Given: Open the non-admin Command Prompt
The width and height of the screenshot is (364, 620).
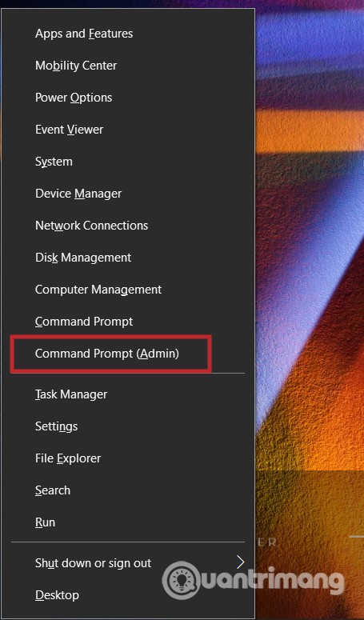Looking at the screenshot, I should 128,322.
